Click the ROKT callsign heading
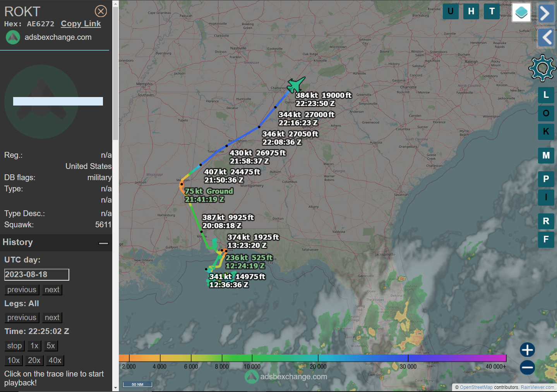The image size is (557, 392). coord(22,12)
